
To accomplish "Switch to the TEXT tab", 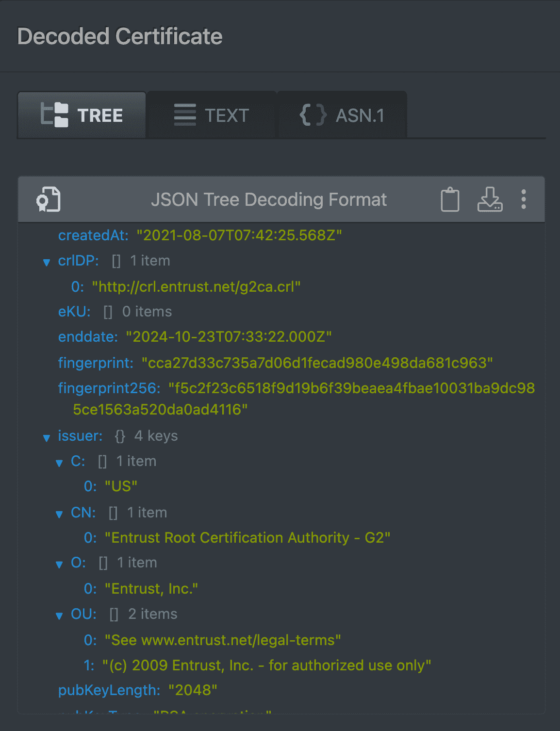I will pos(212,115).
